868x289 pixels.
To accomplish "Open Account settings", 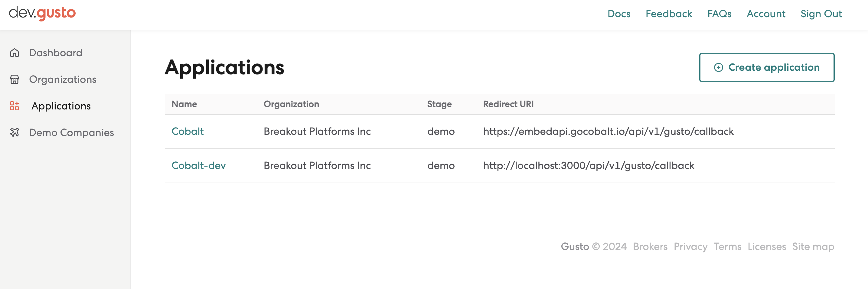I will (766, 14).
